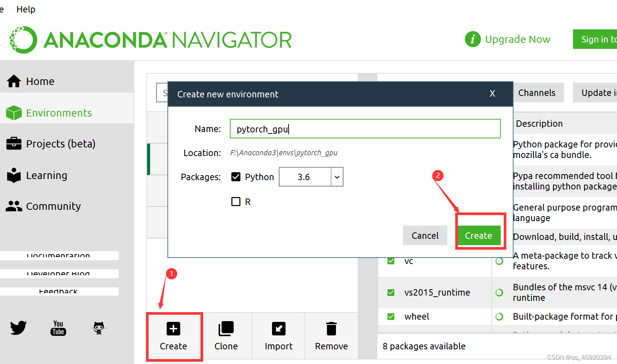The height and width of the screenshot is (364, 617).
Task: Open the Projects (beta) briefcase icon
Action: coord(14,143)
